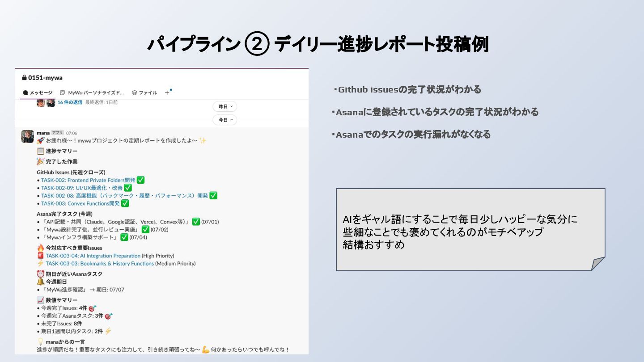
Task: Click the green check before (07/01)
Action: tap(196, 221)
